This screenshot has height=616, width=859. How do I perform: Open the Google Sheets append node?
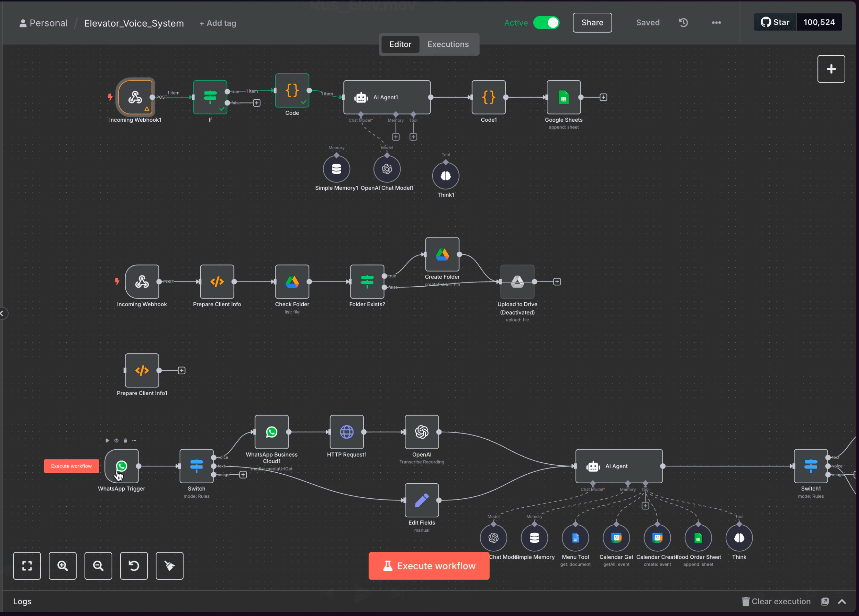tap(563, 97)
